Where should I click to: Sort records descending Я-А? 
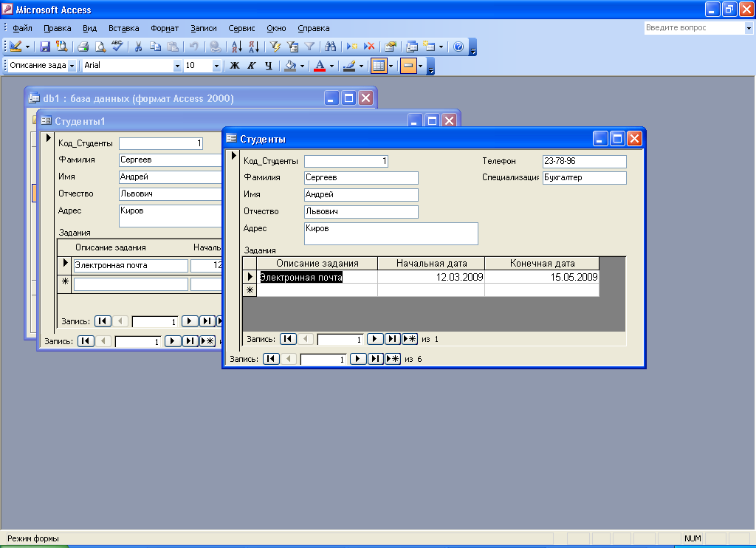click(254, 47)
